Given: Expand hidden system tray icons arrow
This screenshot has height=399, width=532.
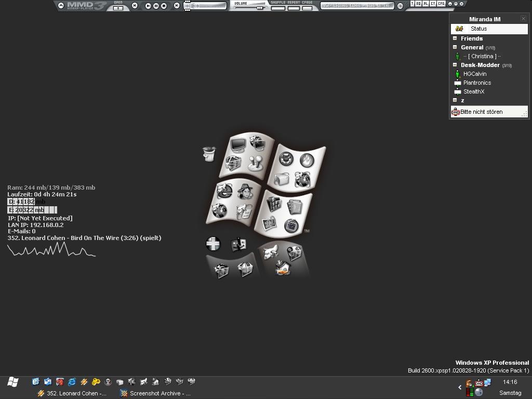Looking at the screenshot, I should coord(460,387).
